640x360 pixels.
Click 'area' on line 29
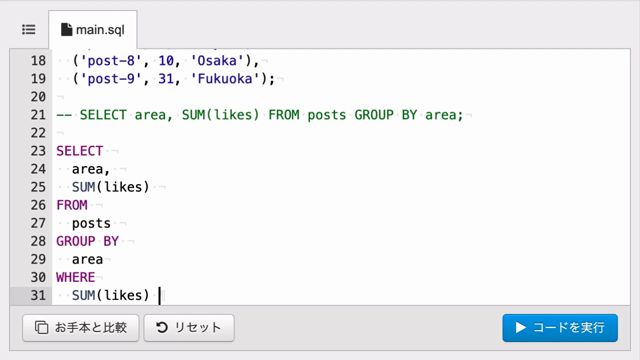[87, 259]
